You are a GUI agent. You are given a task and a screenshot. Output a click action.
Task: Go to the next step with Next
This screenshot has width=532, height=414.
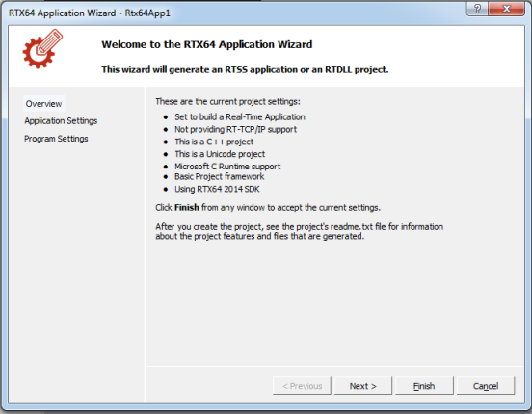coord(363,386)
